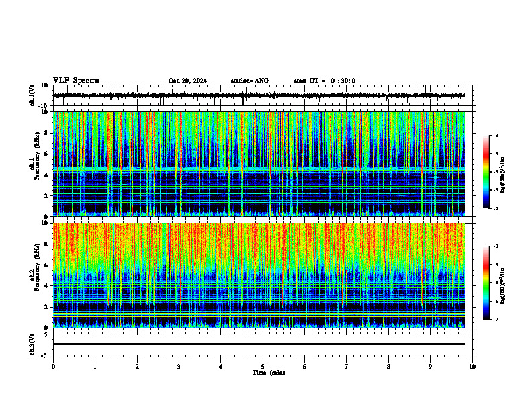Click the "station=ANG" header label

[x=249, y=81]
